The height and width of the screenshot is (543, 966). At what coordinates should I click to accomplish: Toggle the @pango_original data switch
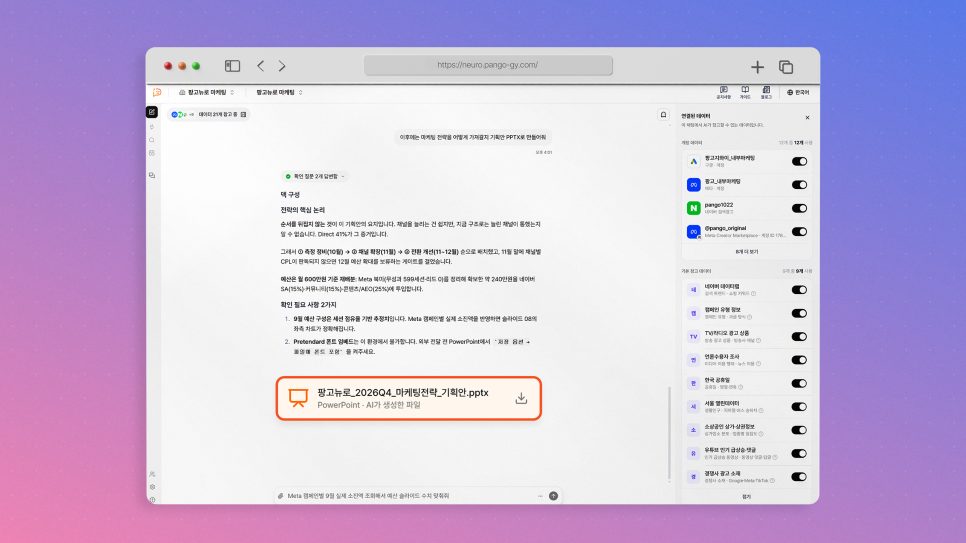click(x=799, y=232)
